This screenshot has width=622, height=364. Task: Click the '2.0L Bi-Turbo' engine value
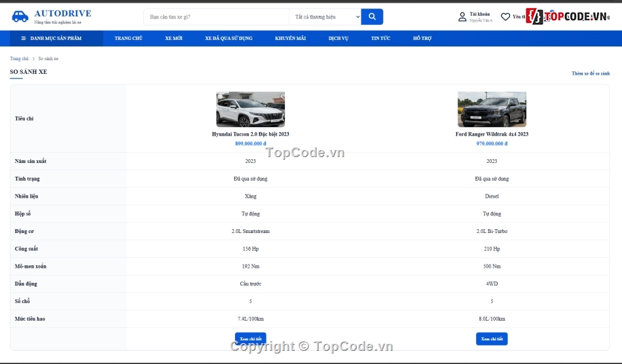492,231
